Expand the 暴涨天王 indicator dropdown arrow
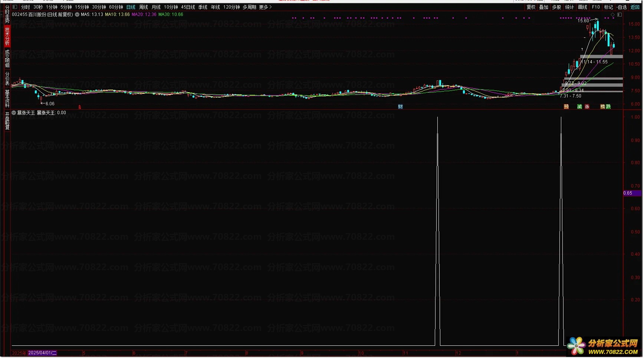Viewport: 644px width, 358px height. [14, 113]
